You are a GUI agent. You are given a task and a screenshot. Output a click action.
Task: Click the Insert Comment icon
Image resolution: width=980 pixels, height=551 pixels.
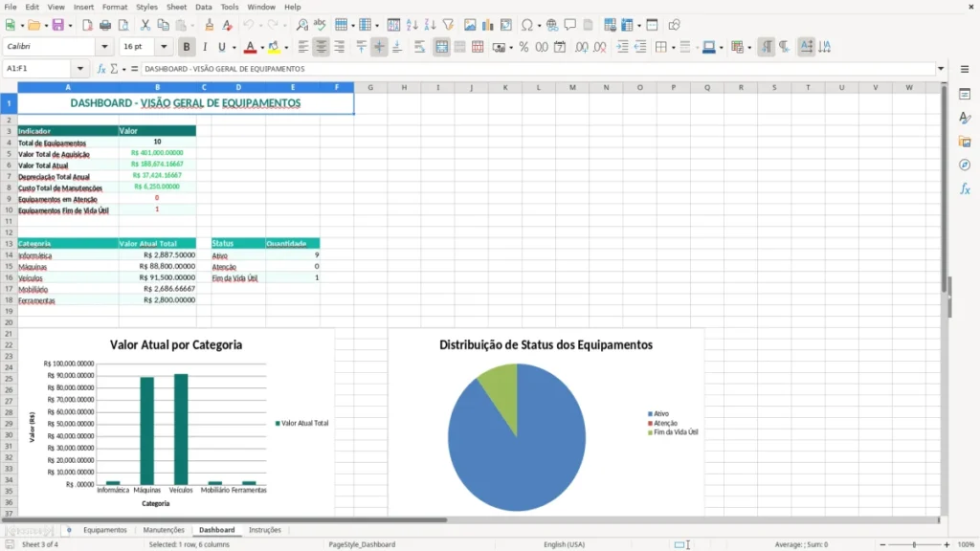[570, 25]
